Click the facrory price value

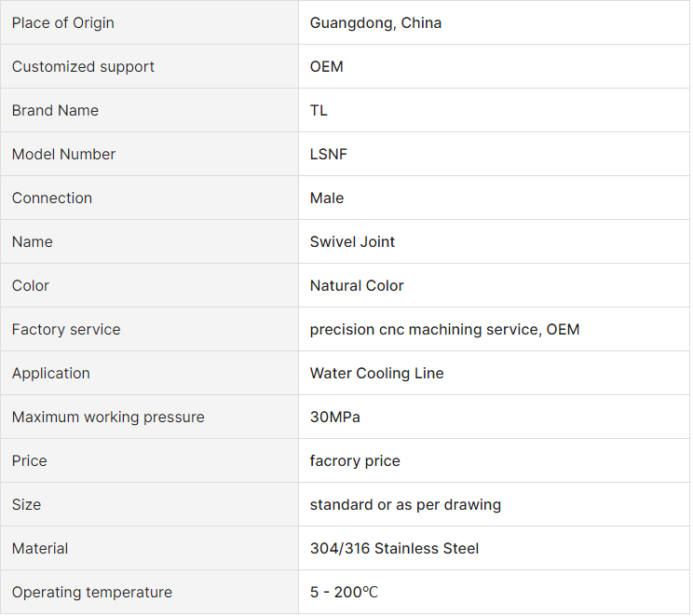coord(355,460)
